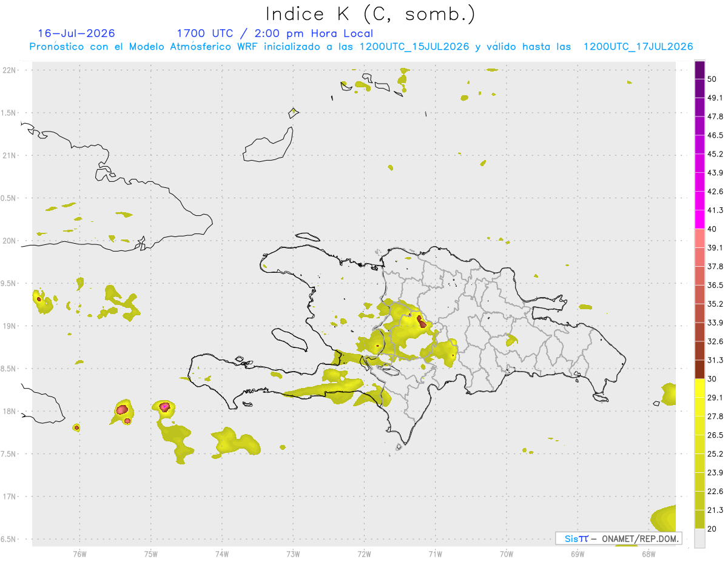Click the colorbar value "32.6"

click(x=715, y=341)
